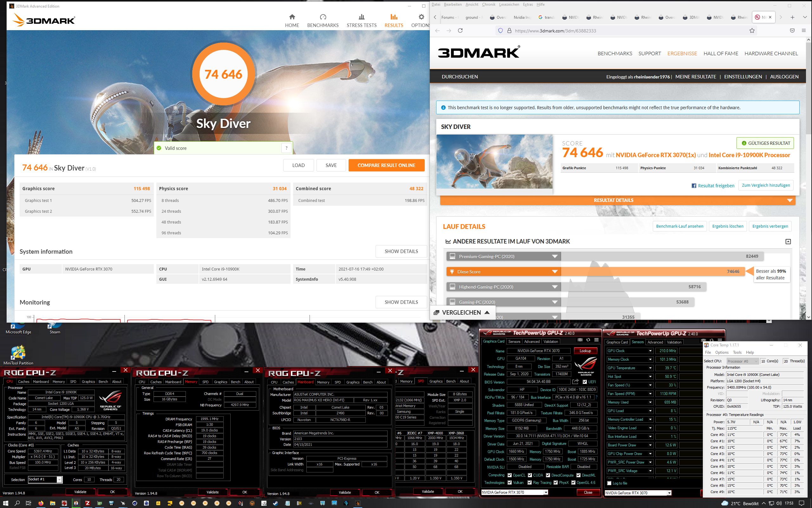812x508 pixels.
Task: Click COMPARE RESULT ONLINE button
Action: click(387, 165)
